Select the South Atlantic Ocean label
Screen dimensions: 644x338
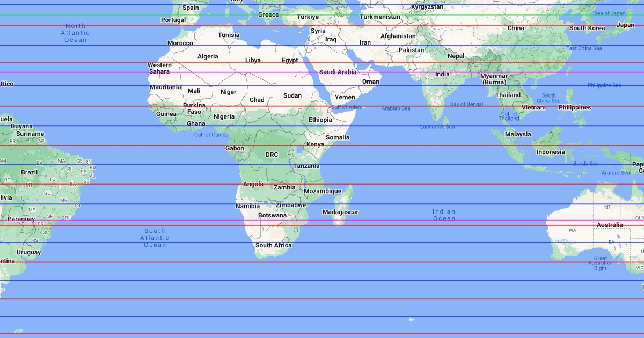click(x=155, y=238)
